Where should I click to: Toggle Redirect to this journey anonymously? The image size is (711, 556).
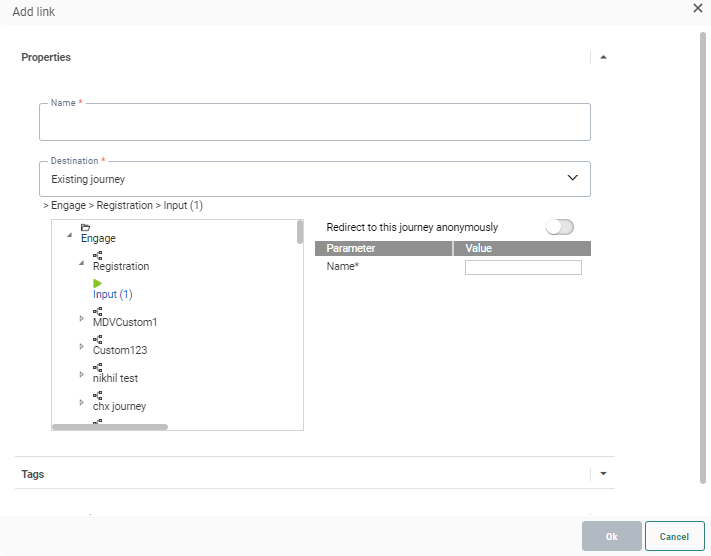(560, 227)
